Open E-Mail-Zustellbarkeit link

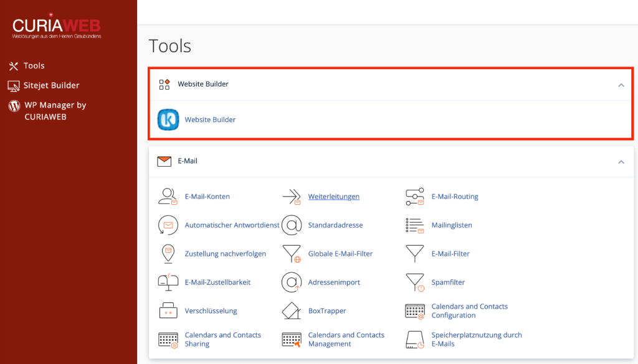217,282
